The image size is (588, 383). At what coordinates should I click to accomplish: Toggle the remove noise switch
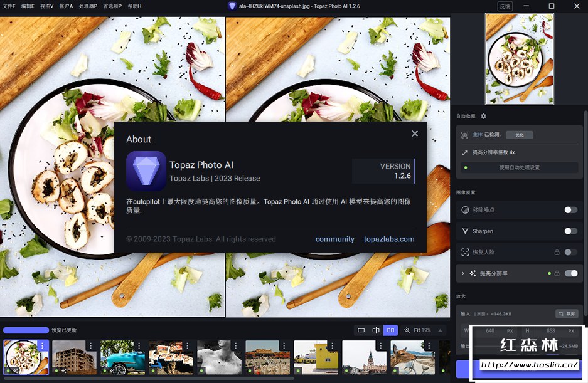[x=571, y=210]
